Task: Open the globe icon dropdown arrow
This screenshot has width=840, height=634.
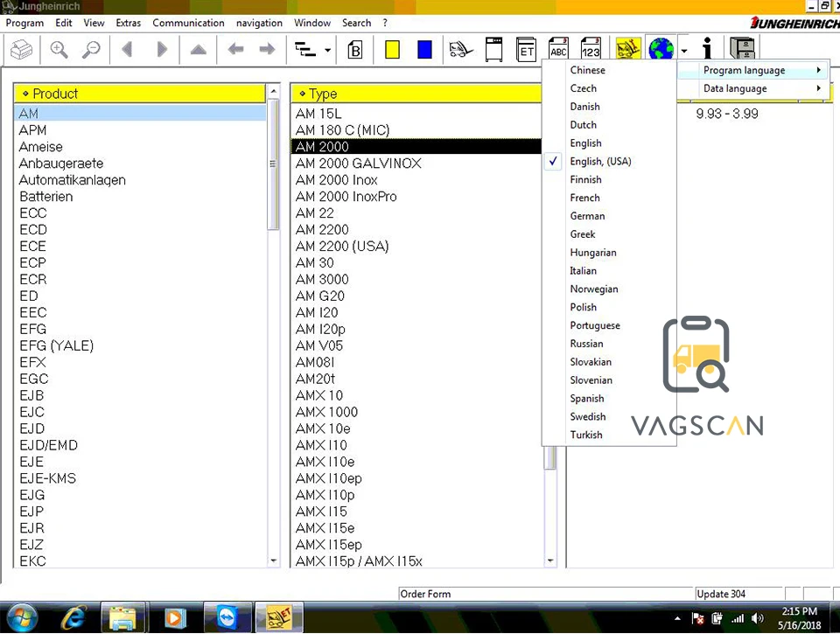Action: tap(684, 52)
